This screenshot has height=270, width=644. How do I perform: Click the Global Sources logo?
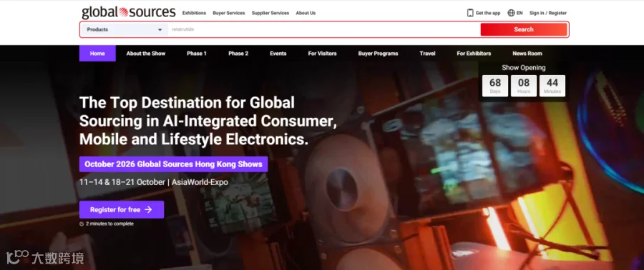[x=129, y=12]
